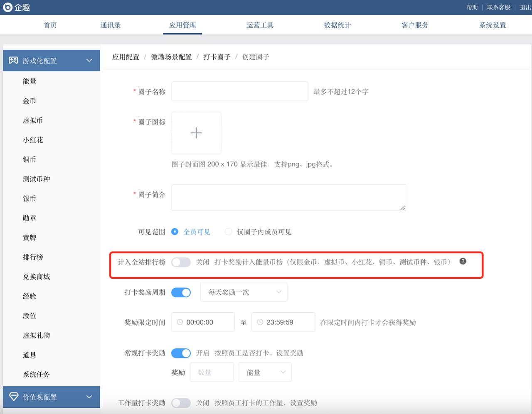Enable the 工作量打卡奖励 switch

[x=181, y=403]
